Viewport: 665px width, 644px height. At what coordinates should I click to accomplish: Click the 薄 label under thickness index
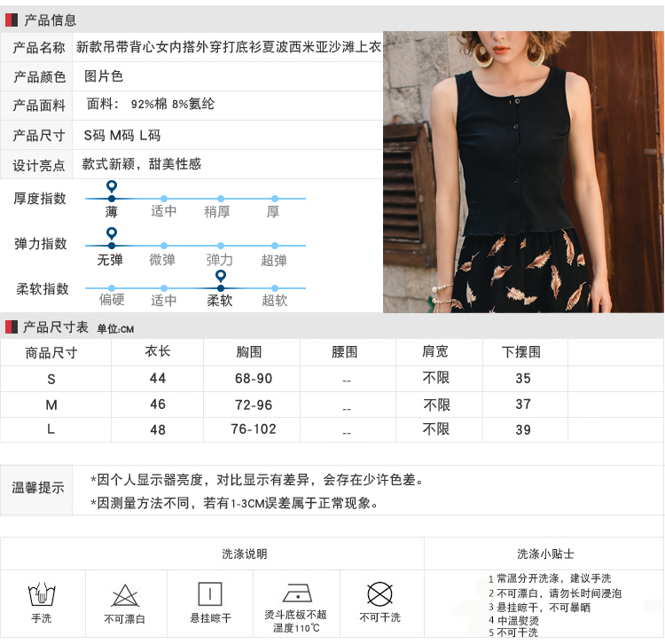click(112, 212)
